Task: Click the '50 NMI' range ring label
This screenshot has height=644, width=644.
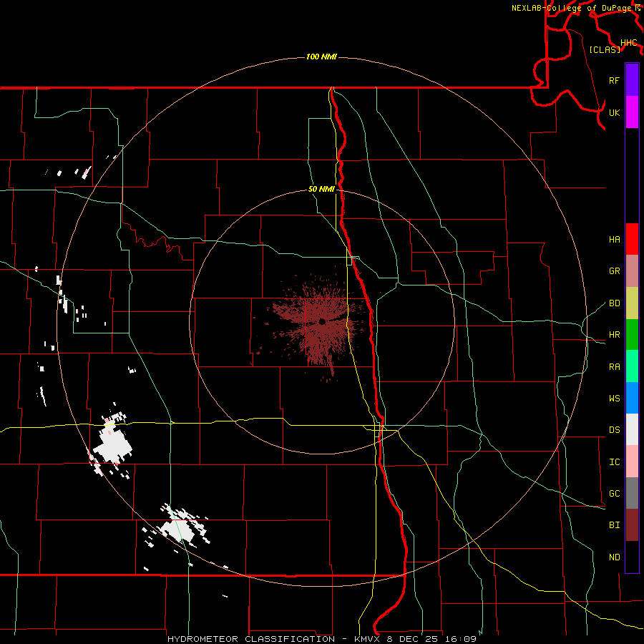Action: coord(321,189)
